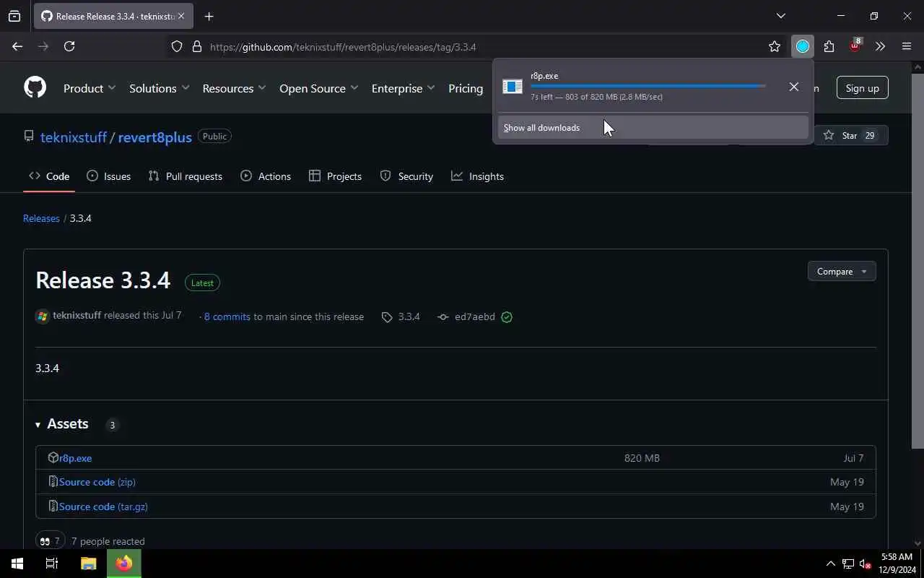
Task: Click the site security padlock icon
Action: pos(196,46)
